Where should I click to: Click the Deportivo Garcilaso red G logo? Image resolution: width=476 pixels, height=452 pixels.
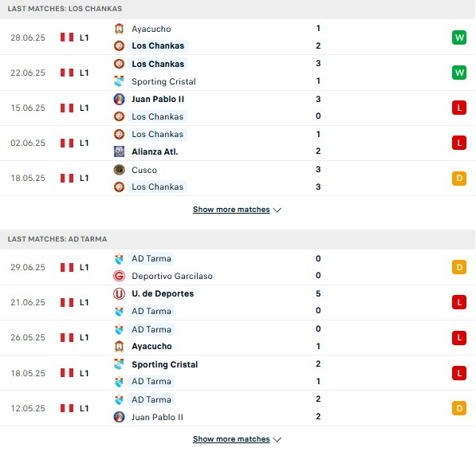[x=119, y=276]
